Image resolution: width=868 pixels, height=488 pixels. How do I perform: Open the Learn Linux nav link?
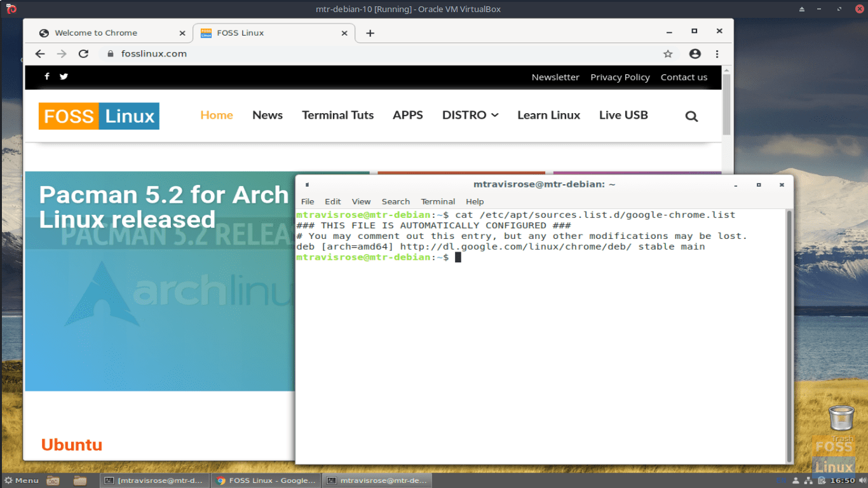click(548, 116)
